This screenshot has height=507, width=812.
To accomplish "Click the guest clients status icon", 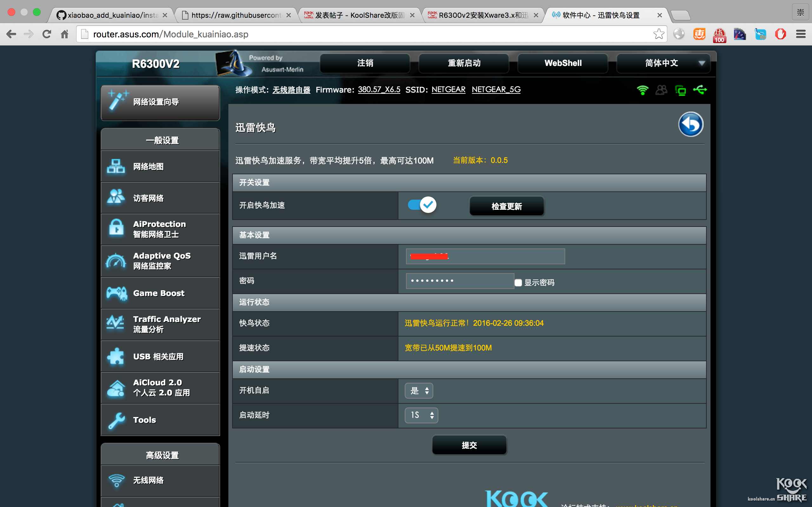I will (x=661, y=90).
